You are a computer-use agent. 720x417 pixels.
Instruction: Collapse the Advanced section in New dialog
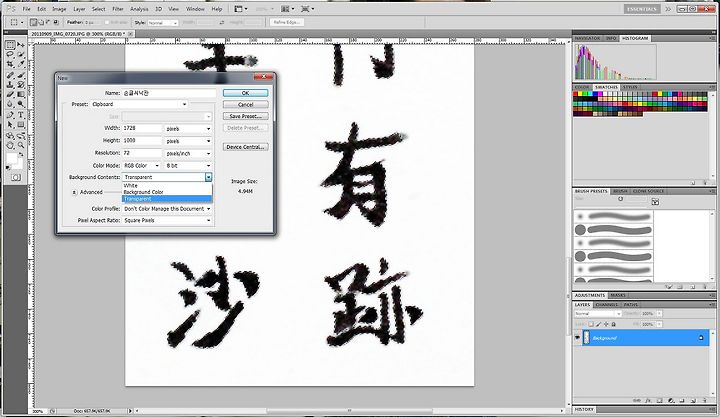[74, 192]
